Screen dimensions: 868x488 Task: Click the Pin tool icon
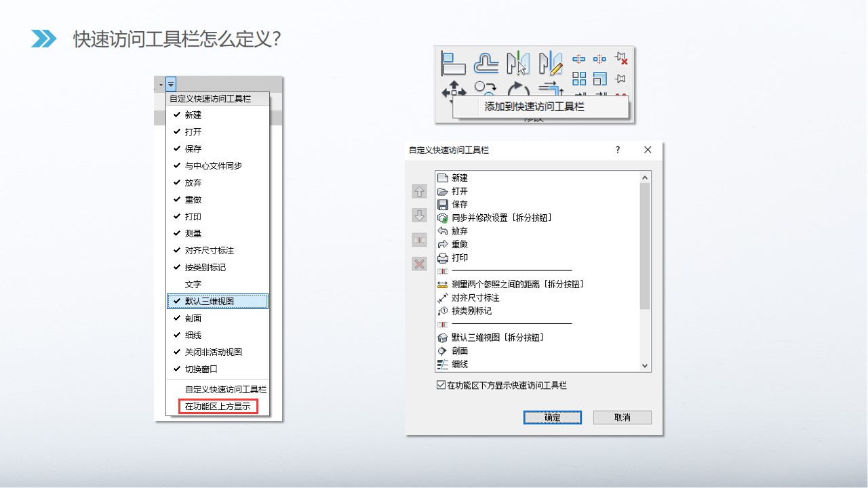click(620, 79)
